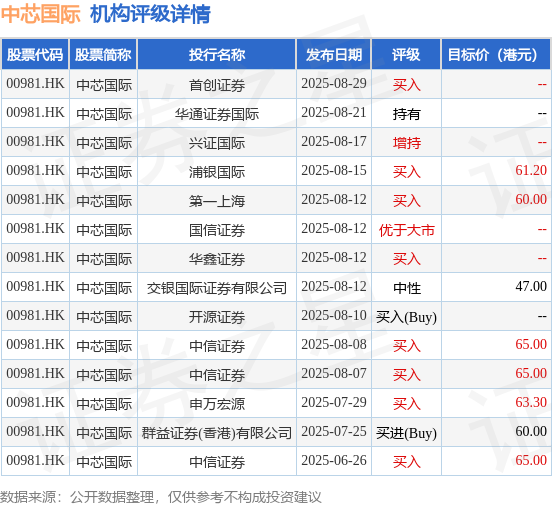Click the 63.30 target price value
The width and height of the screenshot is (552, 506).
pyautogui.click(x=531, y=402)
